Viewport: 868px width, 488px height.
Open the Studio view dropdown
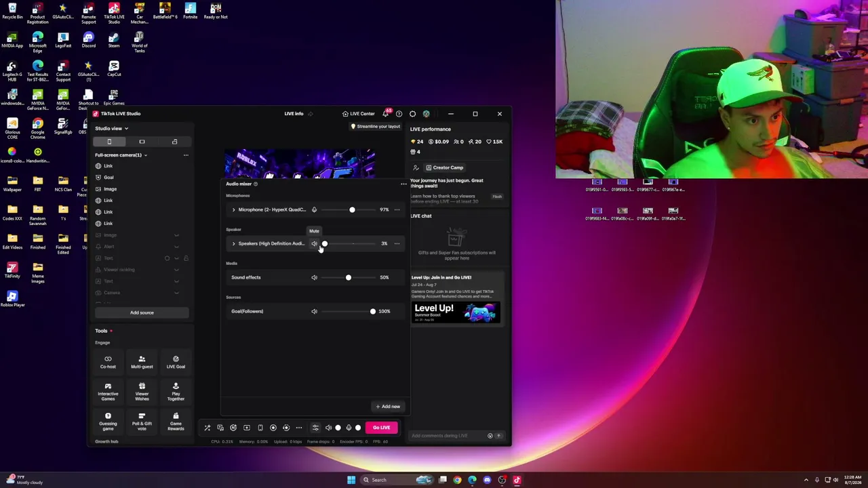pyautogui.click(x=111, y=128)
